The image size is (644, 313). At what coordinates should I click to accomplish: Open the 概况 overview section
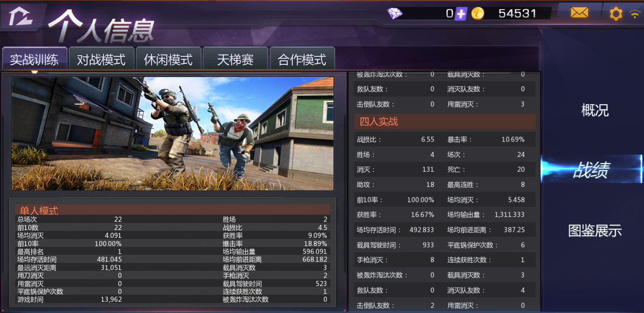pos(595,110)
